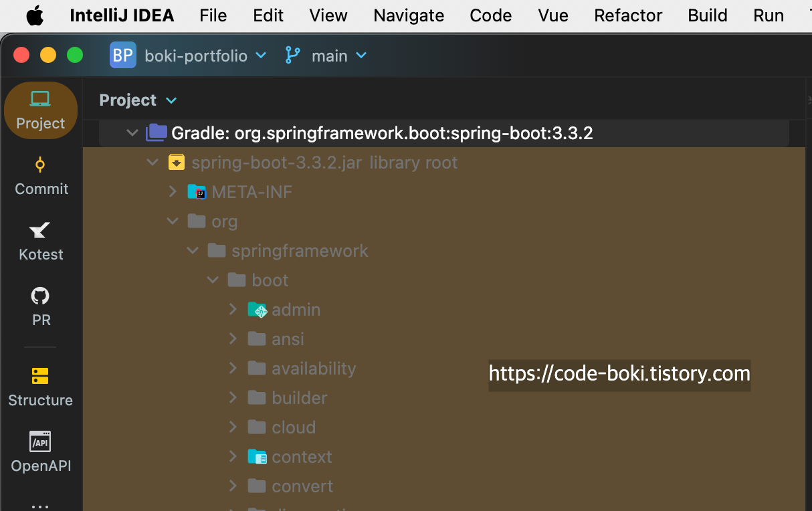Open the Edit menu
Screen dimensions: 812x511
pos(268,15)
